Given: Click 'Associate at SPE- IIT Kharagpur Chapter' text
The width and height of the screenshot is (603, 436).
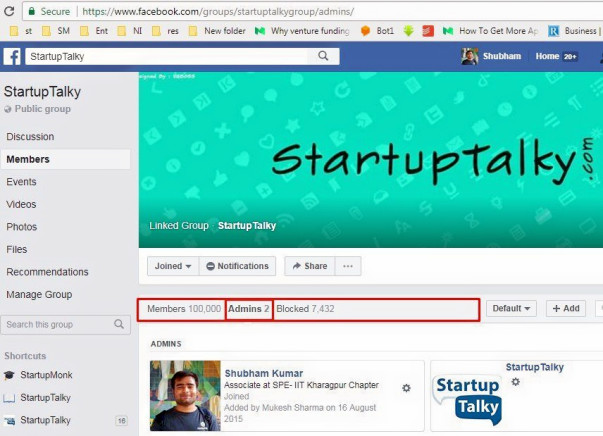Looking at the screenshot, I should [302, 385].
